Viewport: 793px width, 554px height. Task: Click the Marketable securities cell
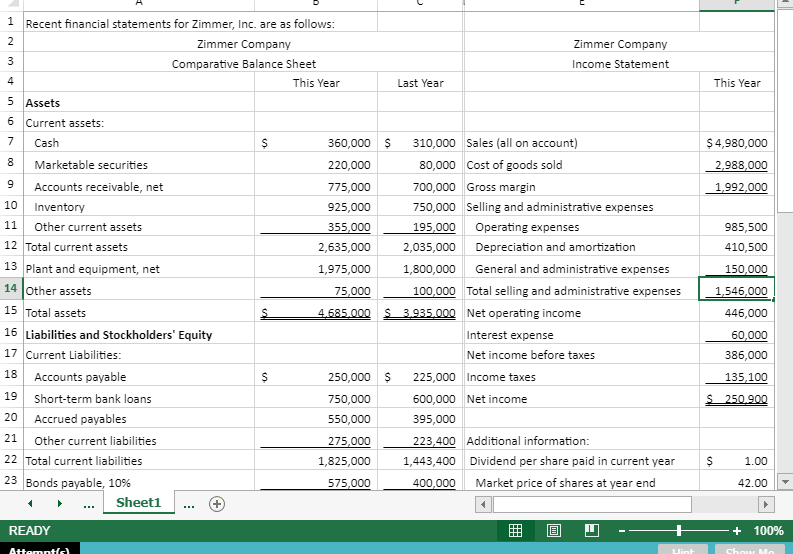pyautogui.click(x=139, y=163)
